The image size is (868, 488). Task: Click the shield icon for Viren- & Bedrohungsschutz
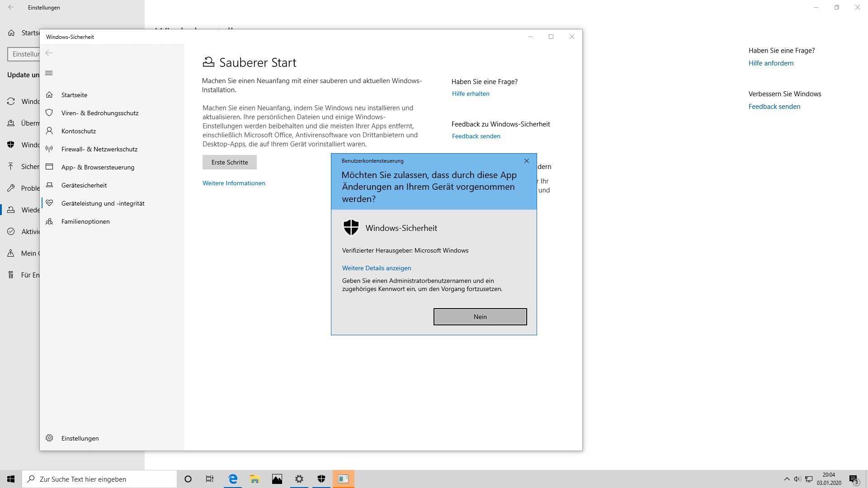49,113
